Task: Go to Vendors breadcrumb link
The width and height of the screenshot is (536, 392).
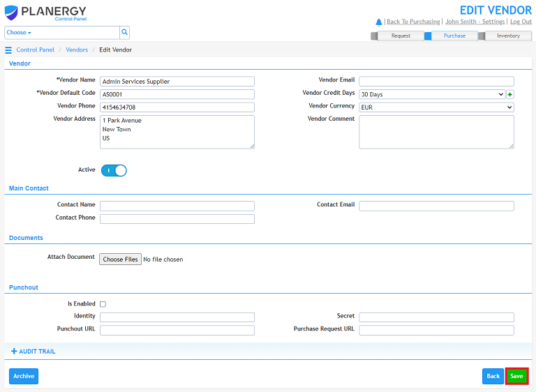Action: pyautogui.click(x=77, y=50)
